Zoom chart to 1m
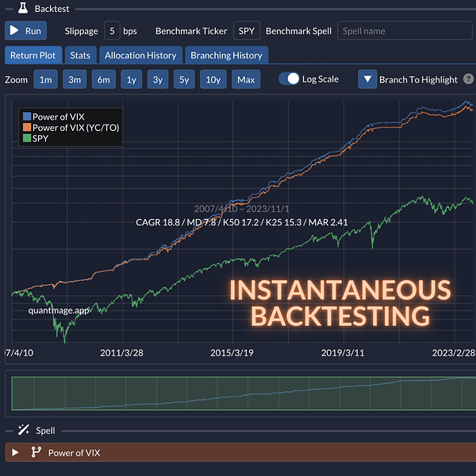The image size is (476, 476). tap(45, 79)
